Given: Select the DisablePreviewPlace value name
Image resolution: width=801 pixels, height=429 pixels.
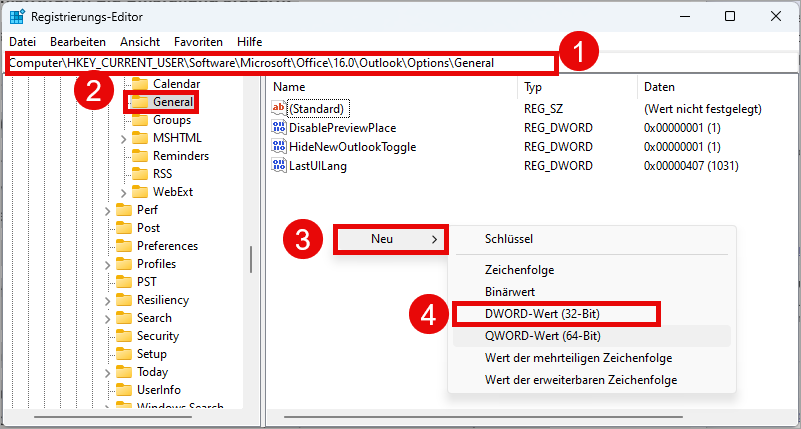Looking at the screenshot, I should coord(343,128).
